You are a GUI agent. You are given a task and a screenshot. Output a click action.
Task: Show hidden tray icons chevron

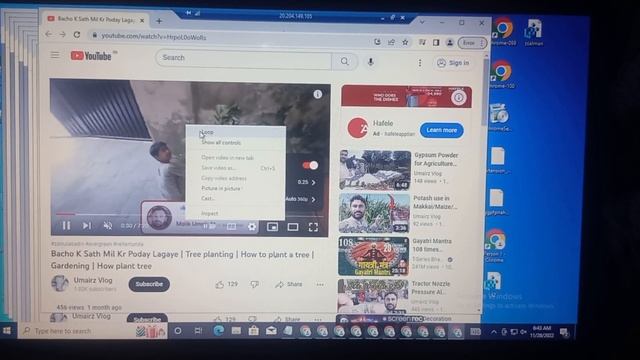[x=493, y=332]
